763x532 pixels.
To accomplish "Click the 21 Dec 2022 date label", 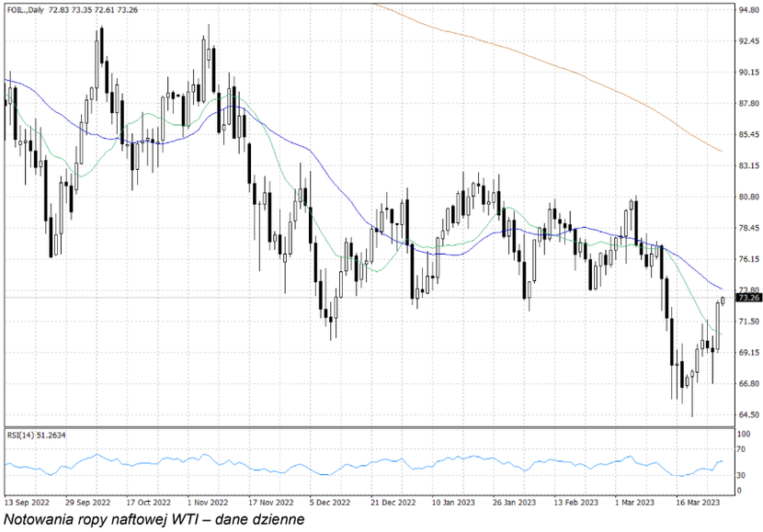I will (393, 503).
